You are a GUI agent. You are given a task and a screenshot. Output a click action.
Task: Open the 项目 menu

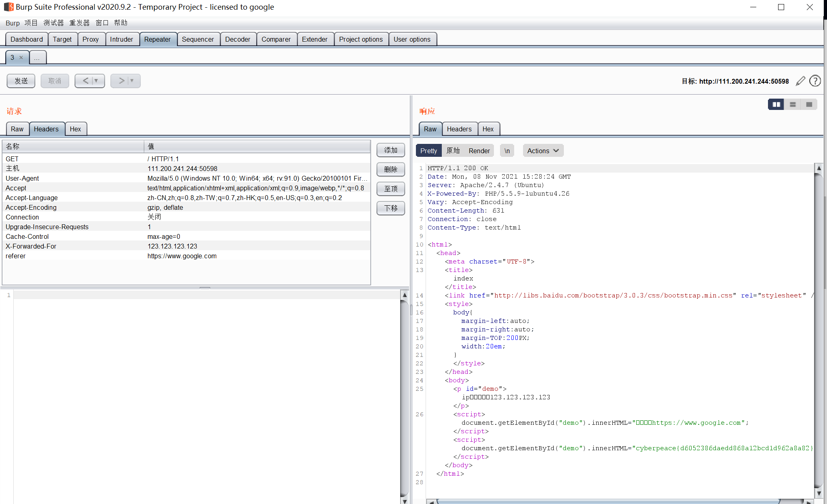tap(31, 23)
